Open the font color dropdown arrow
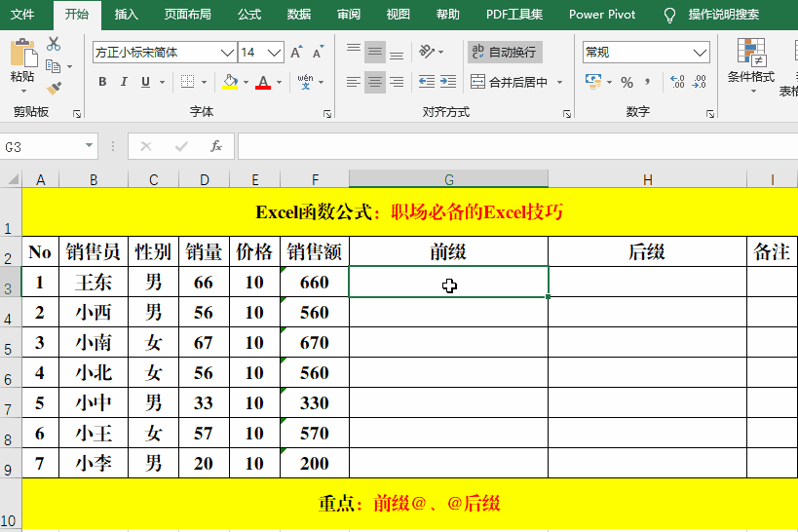This screenshot has width=798, height=532. [279, 82]
